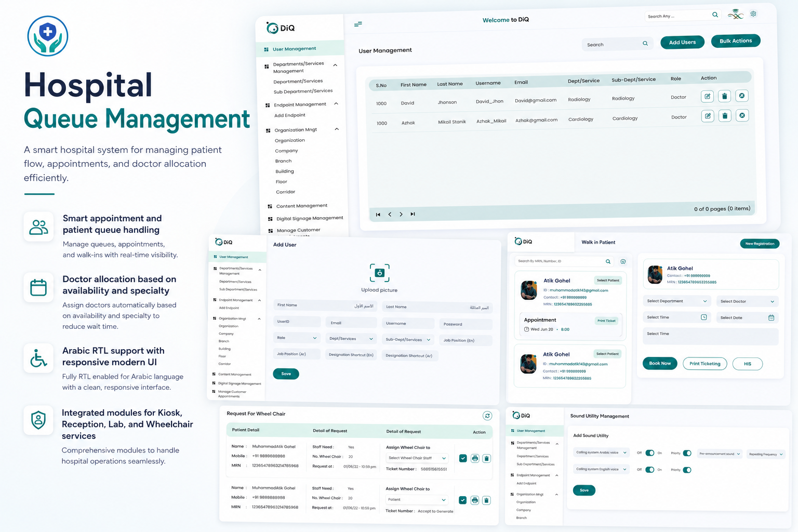Screen dimensions: 798x532
Task: Jump to last page in user table pager
Action: pyautogui.click(x=413, y=214)
